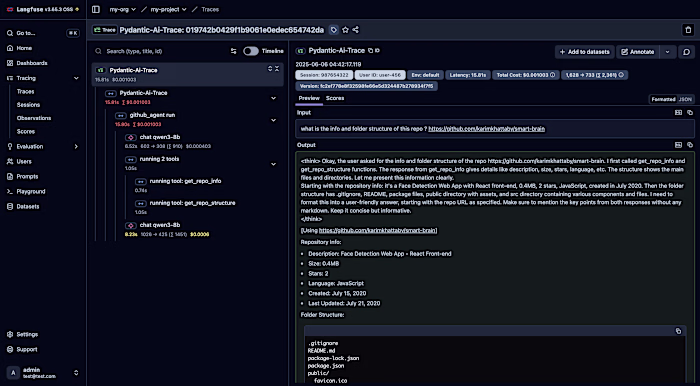Collapse the running 2 tools chevron
The image size is (700, 386).
(x=274, y=164)
